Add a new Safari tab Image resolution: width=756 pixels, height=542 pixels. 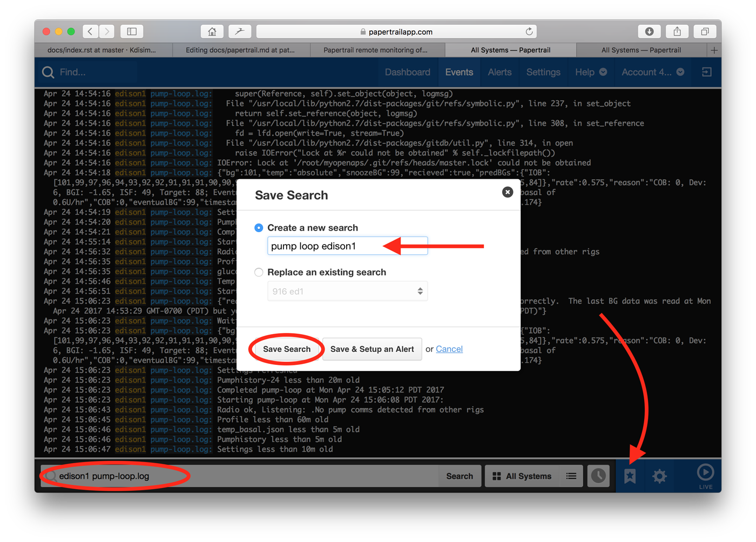click(714, 50)
